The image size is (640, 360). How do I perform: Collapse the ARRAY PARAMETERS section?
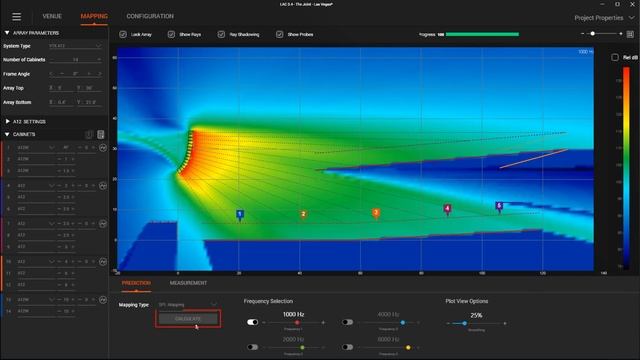pyautogui.click(x=7, y=33)
